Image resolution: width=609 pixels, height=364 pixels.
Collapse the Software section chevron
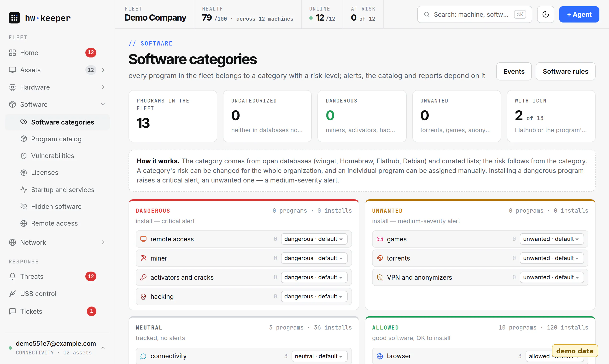pyautogui.click(x=103, y=104)
